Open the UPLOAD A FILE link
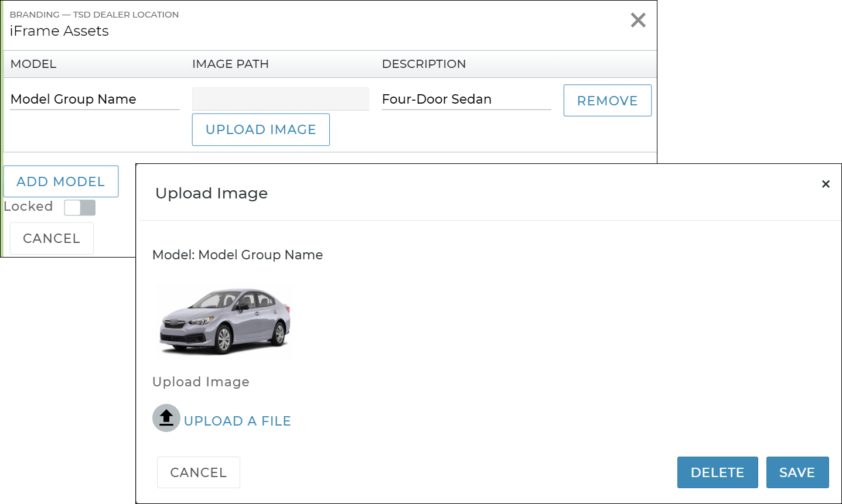The image size is (842, 504). [x=237, y=421]
